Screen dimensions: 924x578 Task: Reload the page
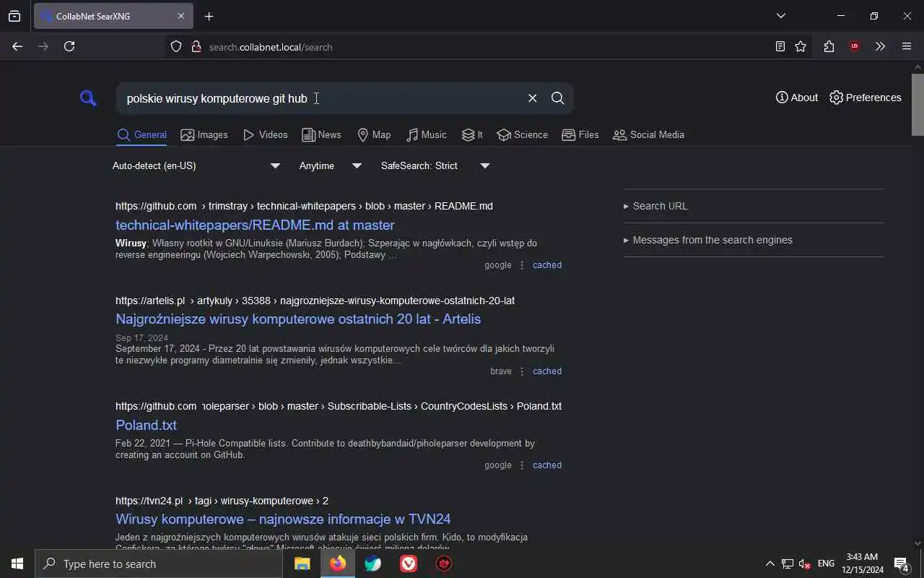click(69, 47)
